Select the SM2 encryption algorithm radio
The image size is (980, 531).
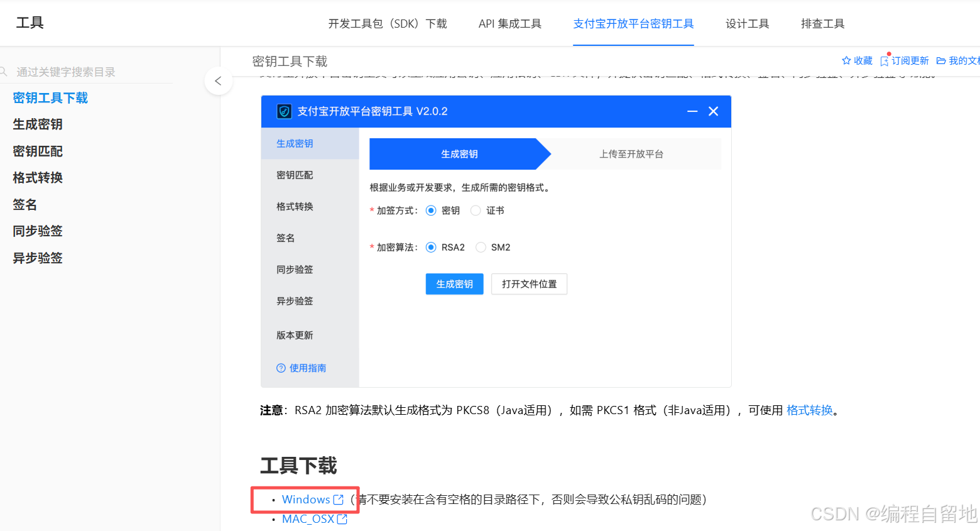click(x=481, y=247)
